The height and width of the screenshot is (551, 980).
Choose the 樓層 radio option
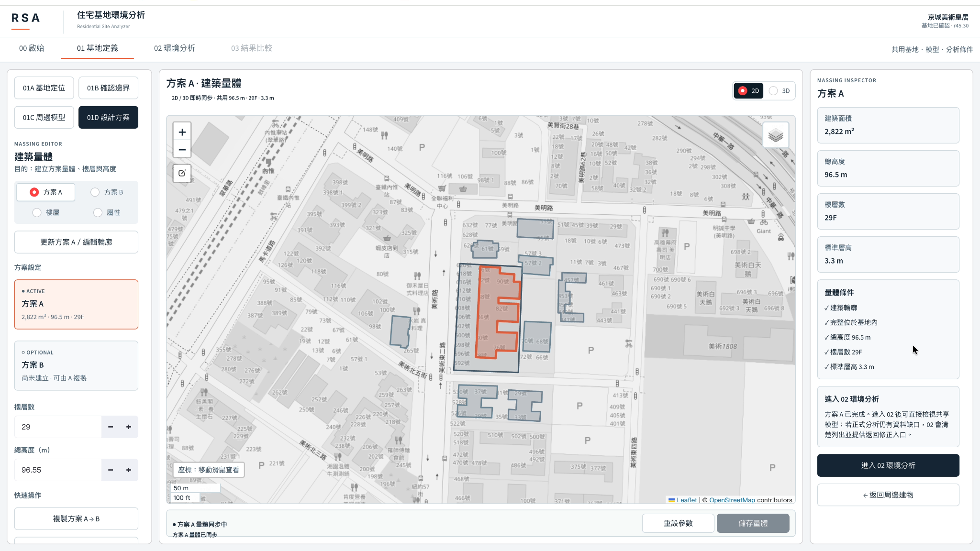[46, 212]
